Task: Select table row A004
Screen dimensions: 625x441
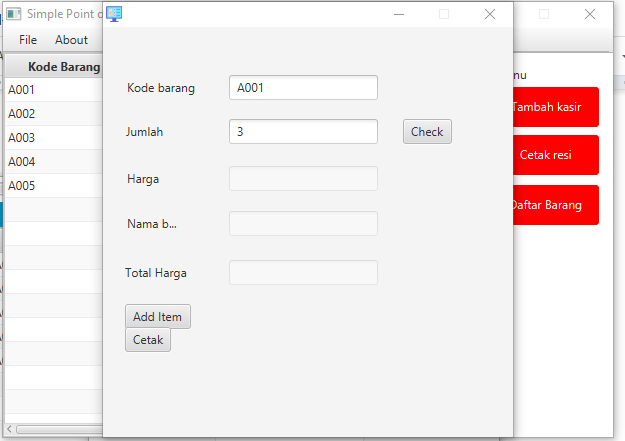Action: pos(54,161)
